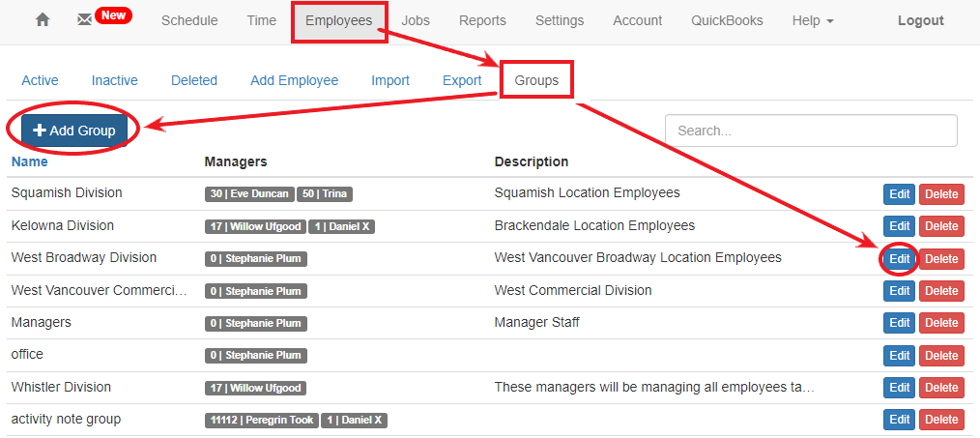Click inside the Search field
The image size is (980, 438).
pos(810,131)
